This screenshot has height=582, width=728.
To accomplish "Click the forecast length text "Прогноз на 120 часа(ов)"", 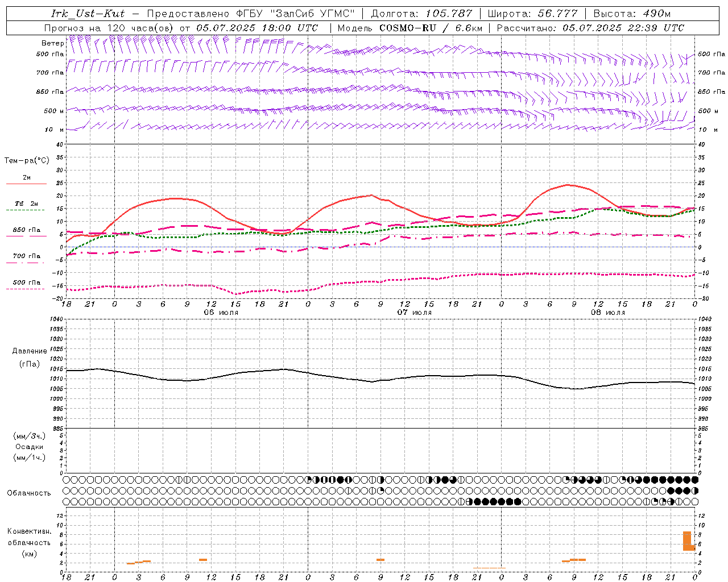I will (x=110, y=28).
